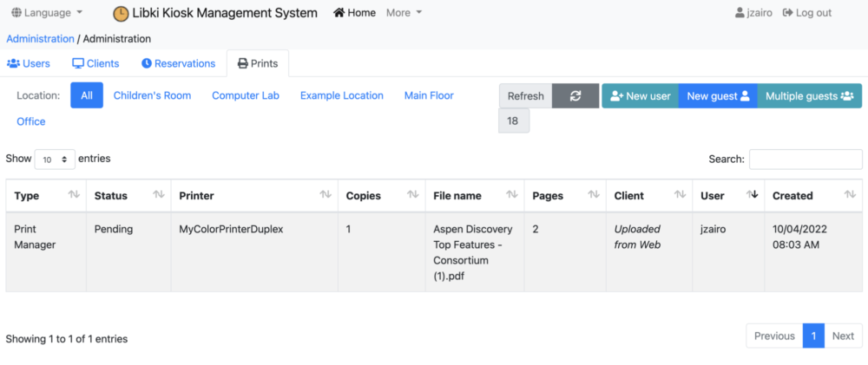Click the Log out icon

click(x=788, y=13)
